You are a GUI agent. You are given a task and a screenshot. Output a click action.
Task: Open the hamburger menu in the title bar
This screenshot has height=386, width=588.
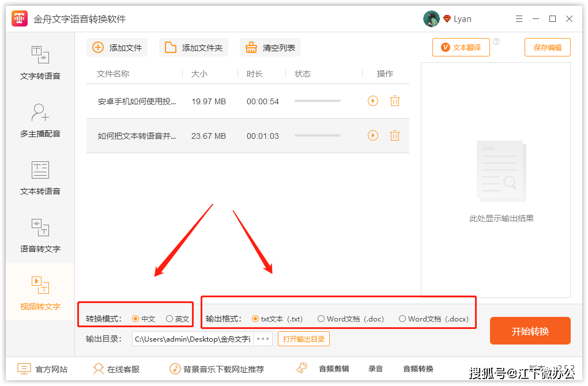[x=519, y=19]
